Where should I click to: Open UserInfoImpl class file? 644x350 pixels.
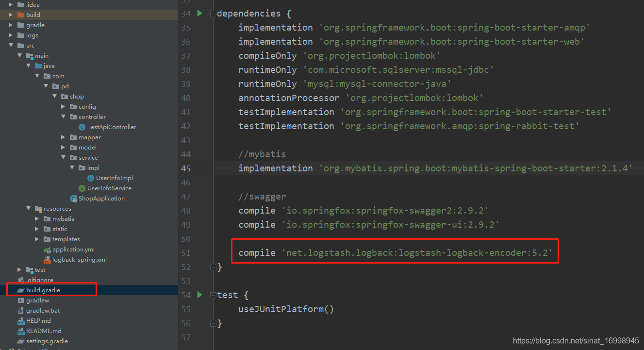(114, 178)
